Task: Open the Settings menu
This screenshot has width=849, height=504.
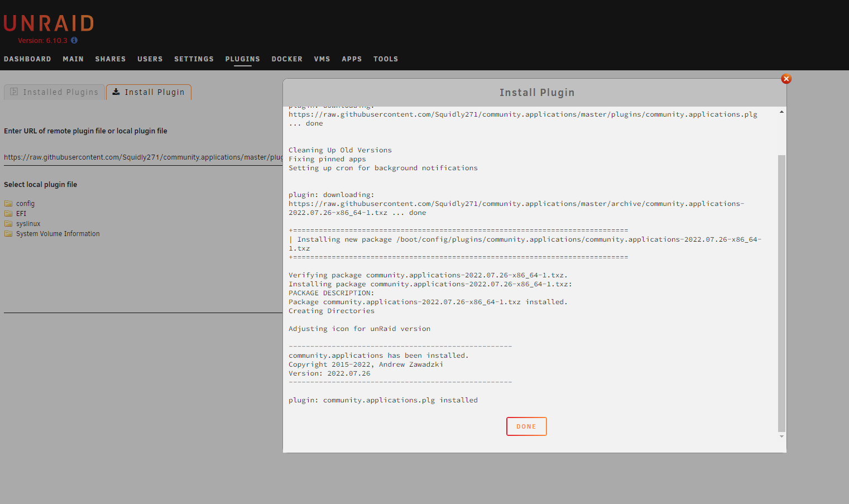Action: click(x=194, y=59)
